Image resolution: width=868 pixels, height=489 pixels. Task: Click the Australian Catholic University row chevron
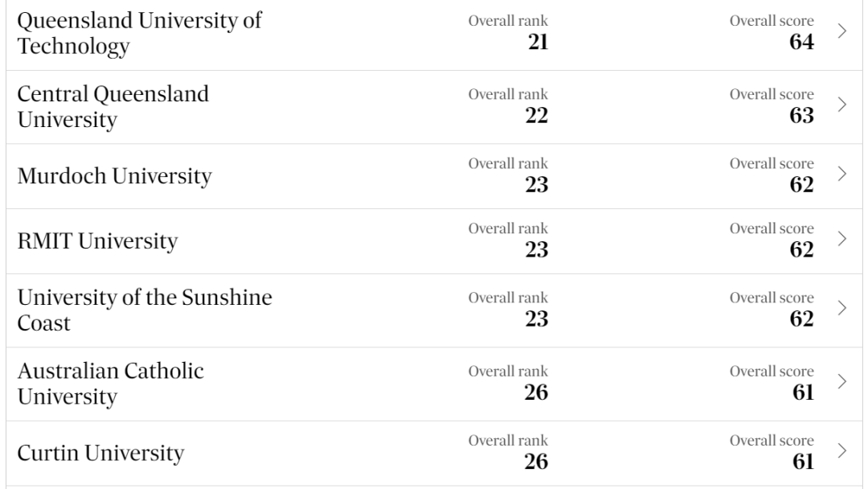pos(841,381)
